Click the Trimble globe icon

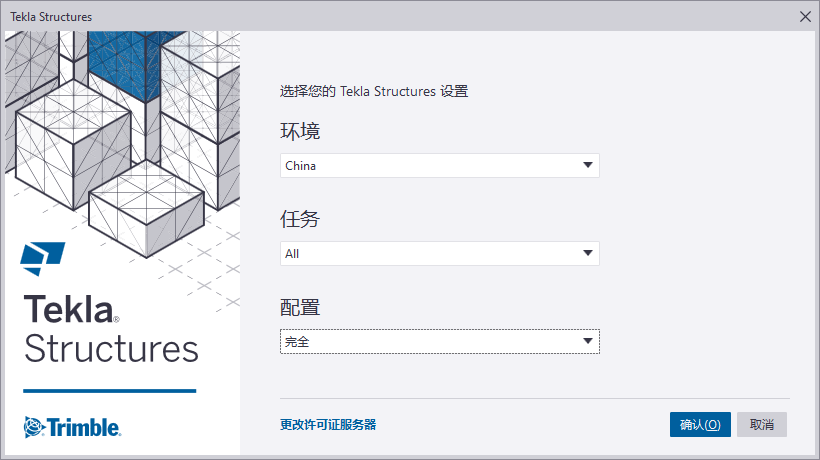[x=33, y=427]
